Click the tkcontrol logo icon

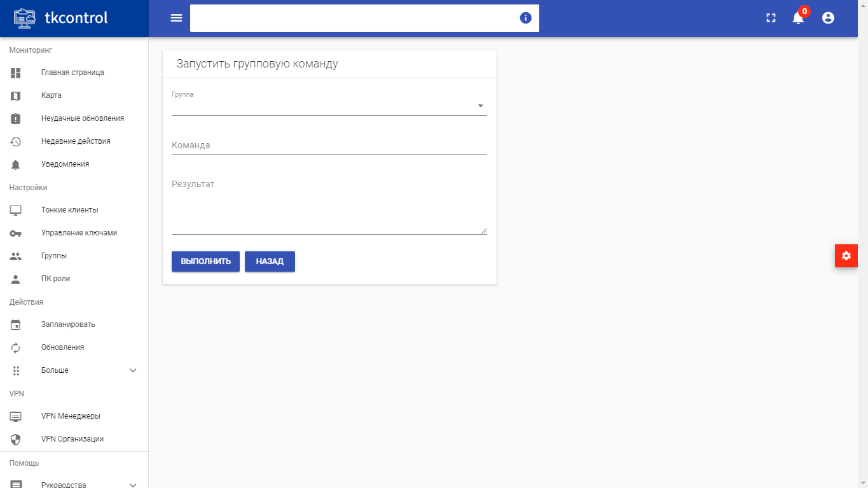point(25,18)
